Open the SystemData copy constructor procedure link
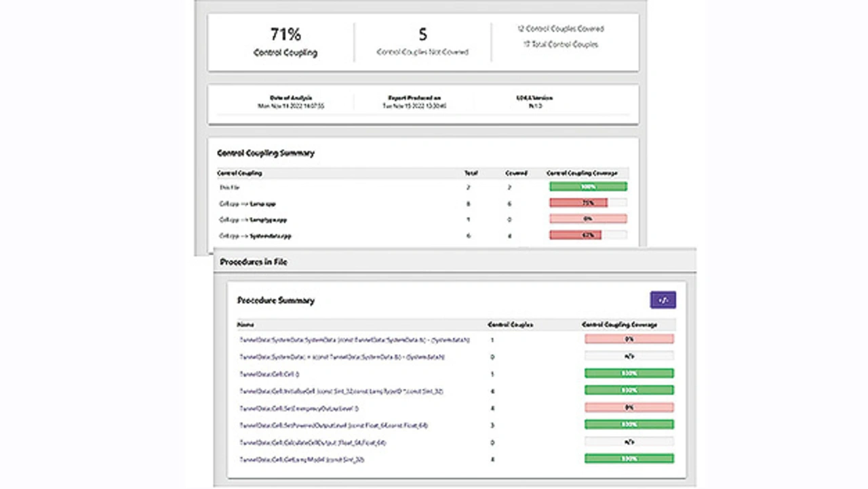 point(354,340)
